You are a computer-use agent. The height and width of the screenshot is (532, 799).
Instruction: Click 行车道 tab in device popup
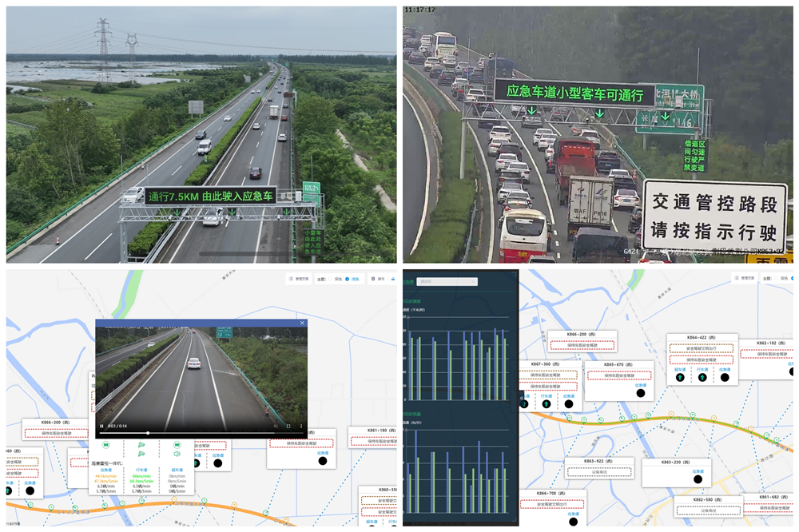click(x=141, y=470)
